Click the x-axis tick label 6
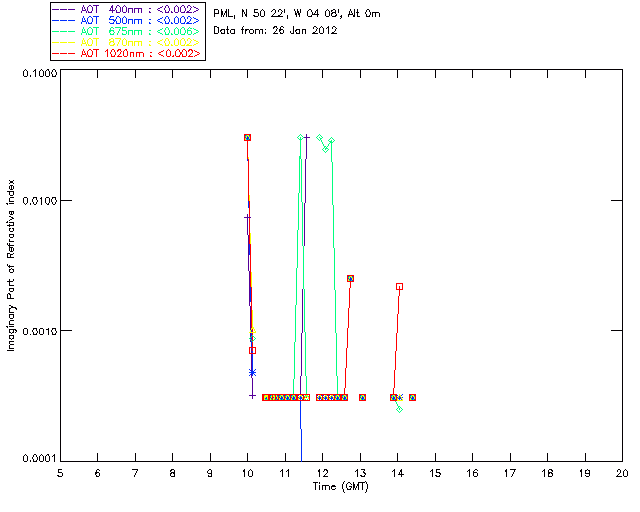Screen dimensions: 640x512 click(x=98, y=473)
